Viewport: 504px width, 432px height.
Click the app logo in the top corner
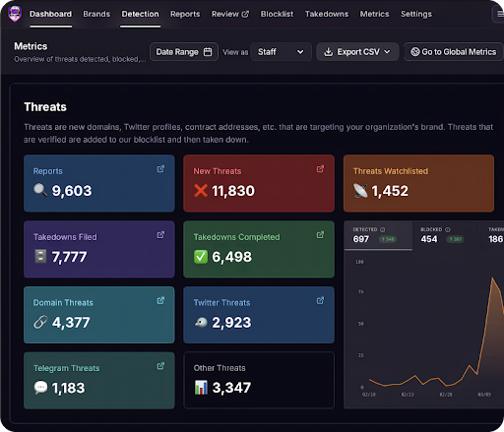(15, 14)
